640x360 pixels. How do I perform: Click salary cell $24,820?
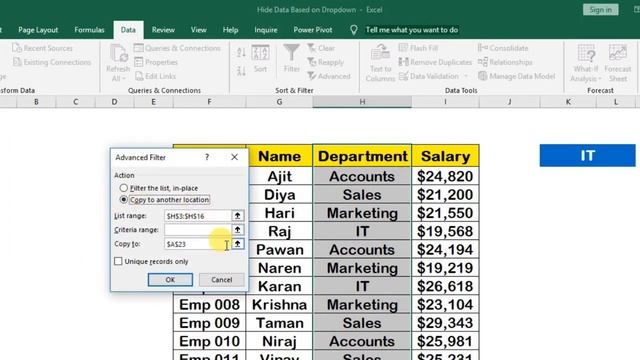[x=445, y=176]
